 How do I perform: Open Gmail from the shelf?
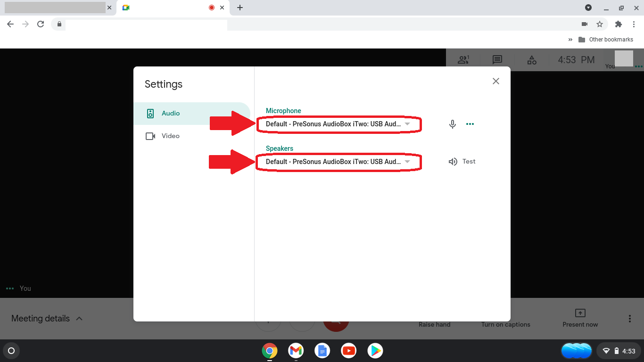click(296, 351)
